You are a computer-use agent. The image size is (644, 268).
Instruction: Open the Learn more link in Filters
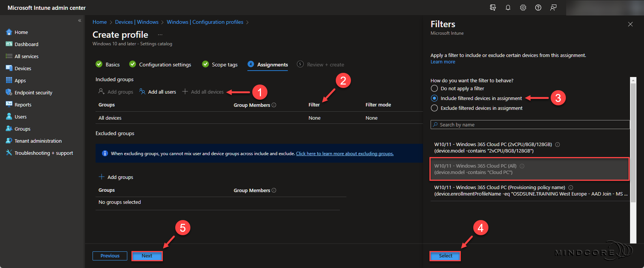443,62
